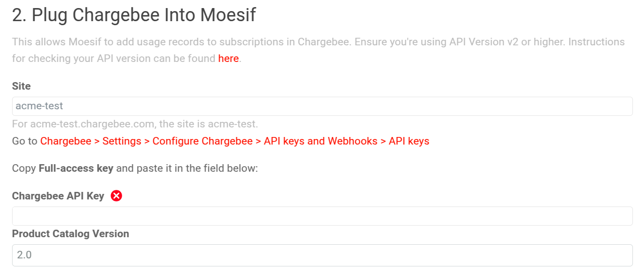644x277 pixels.
Task: Click the final 'API keys' link text
Action: [409, 141]
